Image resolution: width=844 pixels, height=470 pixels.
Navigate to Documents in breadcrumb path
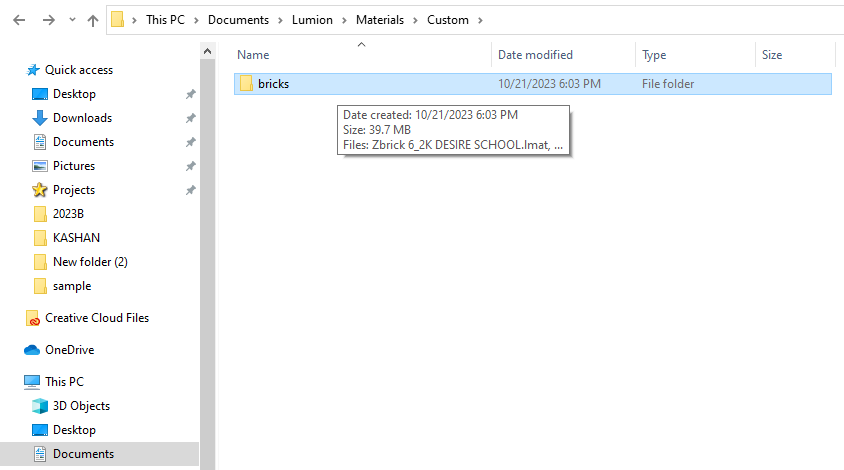[x=238, y=20]
